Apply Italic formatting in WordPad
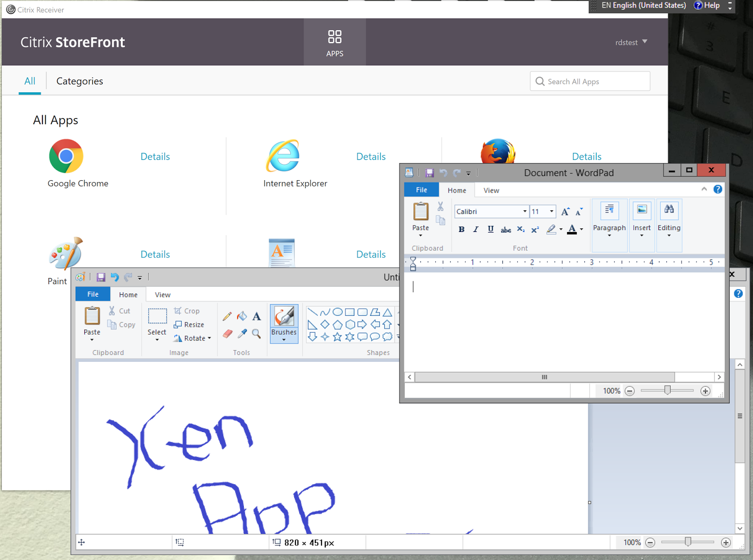 click(x=476, y=230)
